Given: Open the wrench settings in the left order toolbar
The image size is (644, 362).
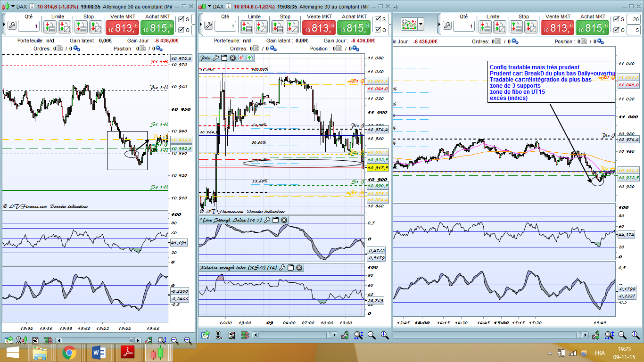Looking at the screenshot, I should [x=11, y=25].
